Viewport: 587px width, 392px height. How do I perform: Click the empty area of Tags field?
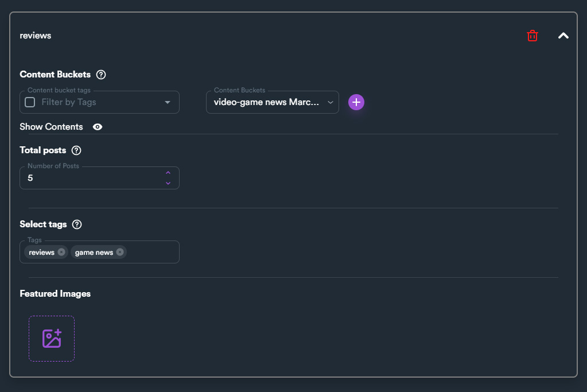coord(152,252)
